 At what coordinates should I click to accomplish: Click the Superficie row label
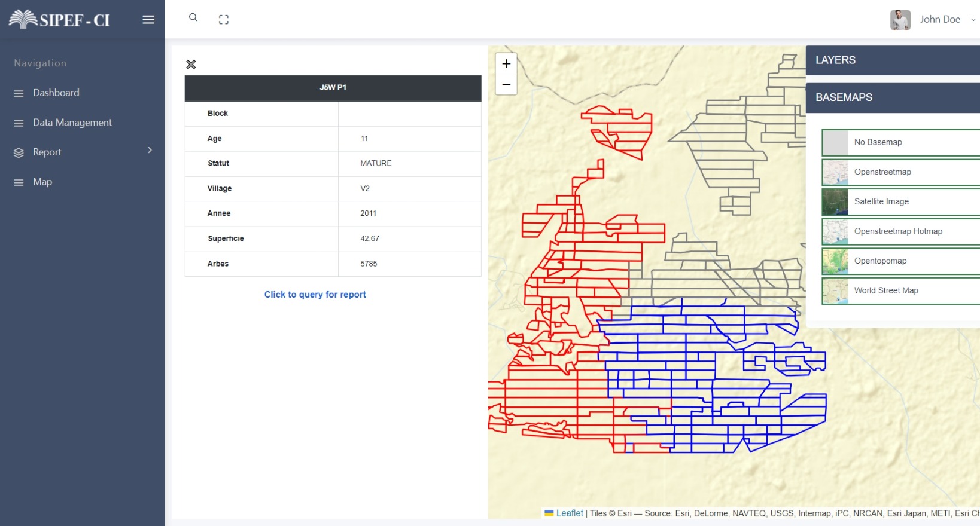click(226, 238)
